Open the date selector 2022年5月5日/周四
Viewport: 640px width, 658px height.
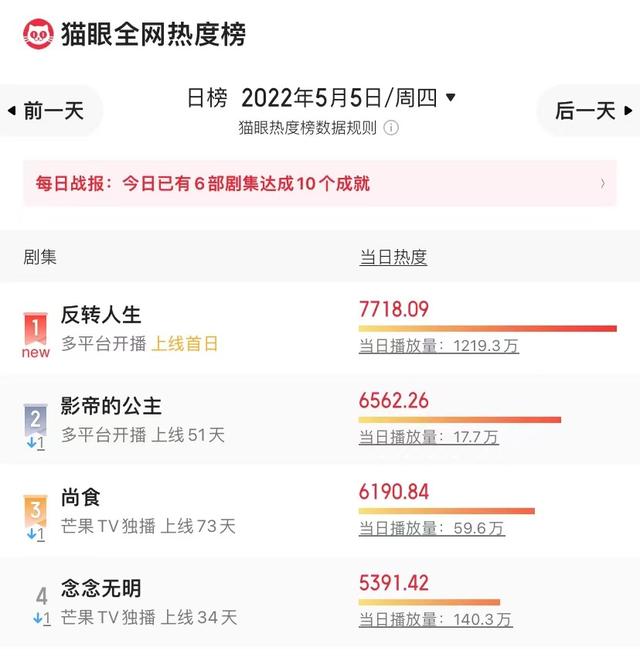tap(339, 97)
